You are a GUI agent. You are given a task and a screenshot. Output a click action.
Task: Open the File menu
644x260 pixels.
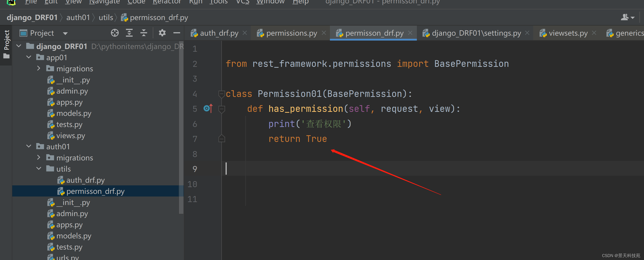coord(31,2)
